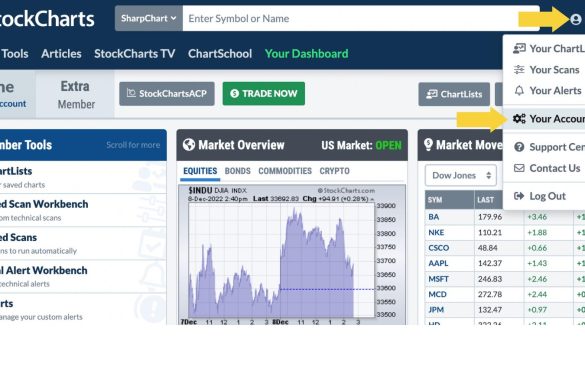Click the Log Out arrow icon
Screen dimensions: 585x390
click(x=519, y=196)
